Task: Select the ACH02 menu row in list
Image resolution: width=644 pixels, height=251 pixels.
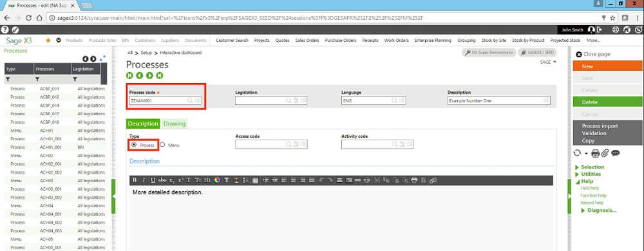Action: coord(55,156)
